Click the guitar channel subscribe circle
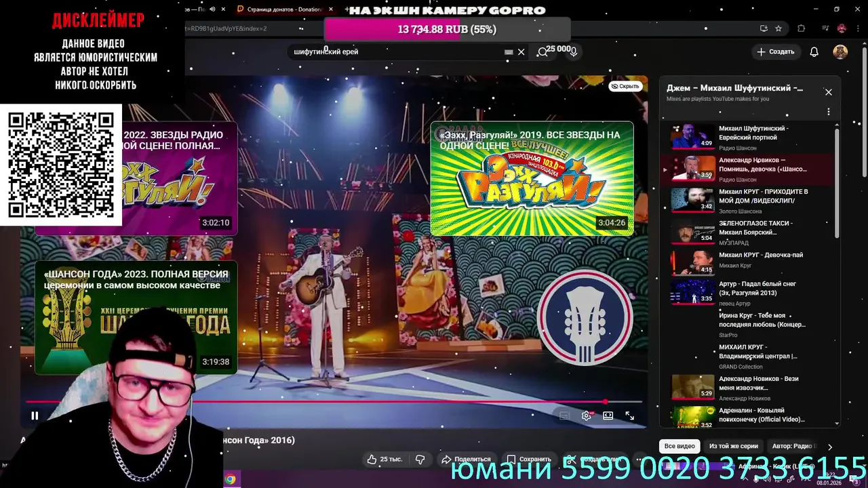868x488 pixels. [x=585, y=318]
